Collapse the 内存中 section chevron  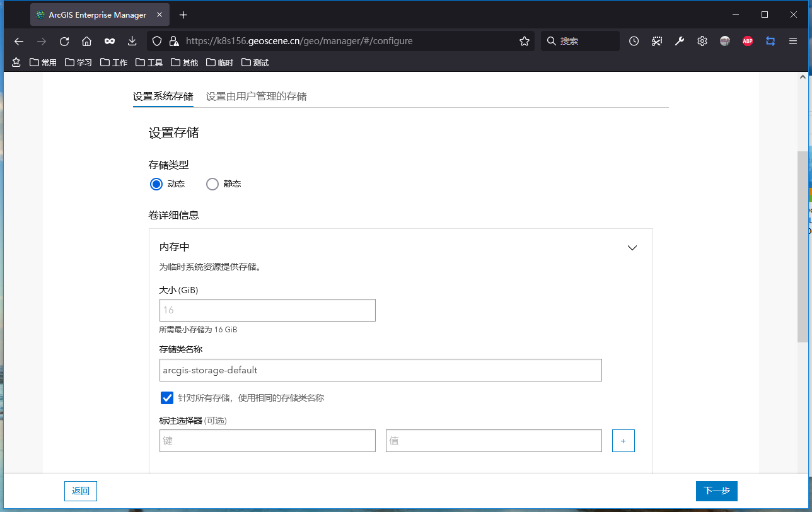click(x=632, y=248)
